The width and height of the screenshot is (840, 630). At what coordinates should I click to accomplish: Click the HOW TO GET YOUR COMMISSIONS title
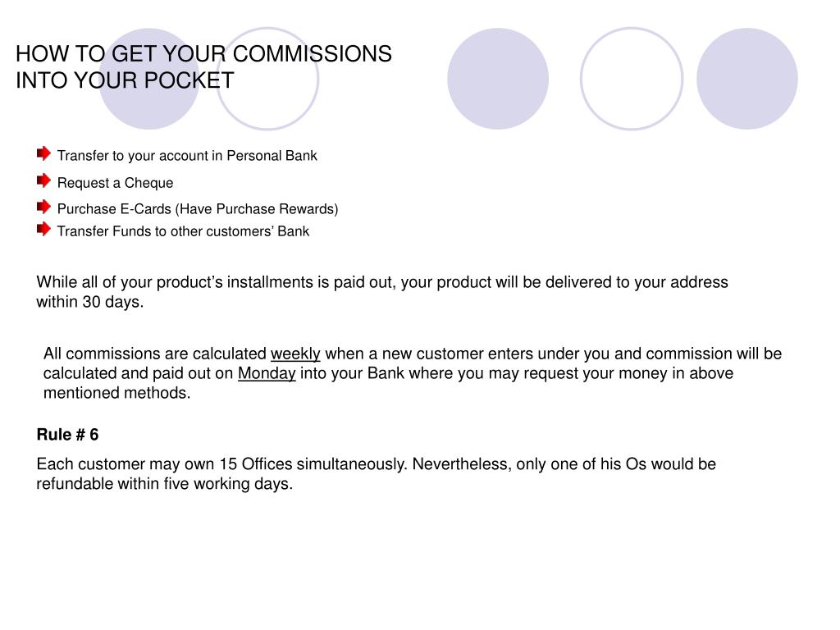click(x=203, y=54)
